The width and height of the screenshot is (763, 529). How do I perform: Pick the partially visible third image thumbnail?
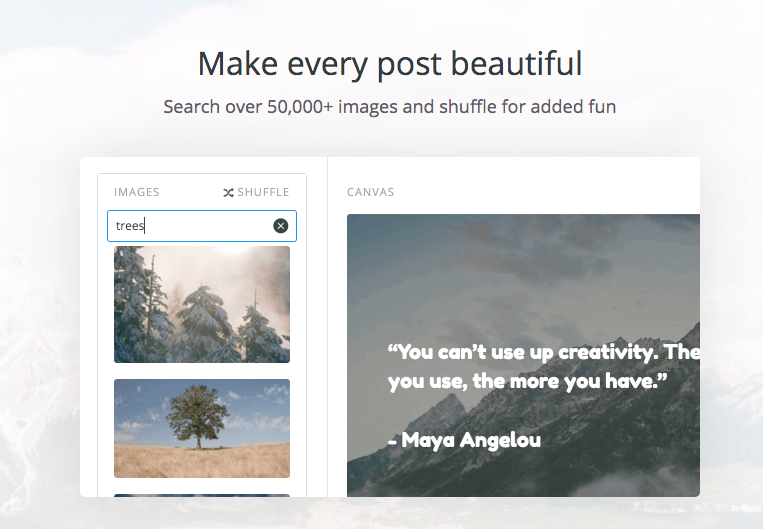(x=202, y=495)
